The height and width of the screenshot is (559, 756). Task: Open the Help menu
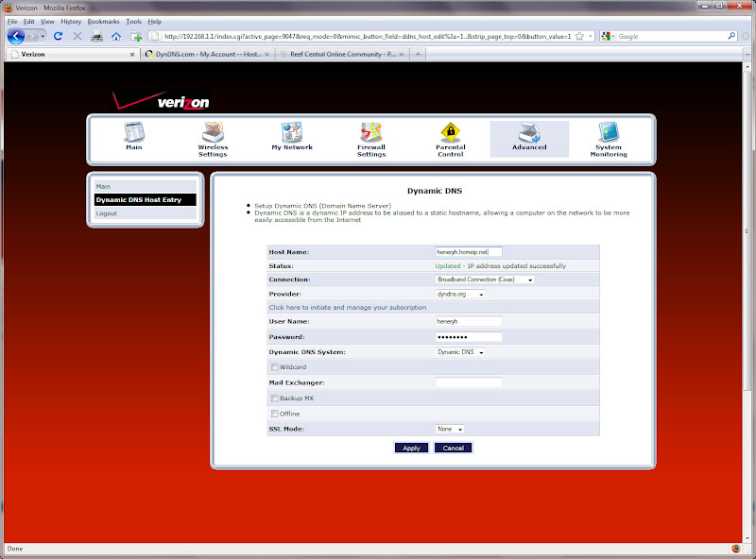coord(154,21)
